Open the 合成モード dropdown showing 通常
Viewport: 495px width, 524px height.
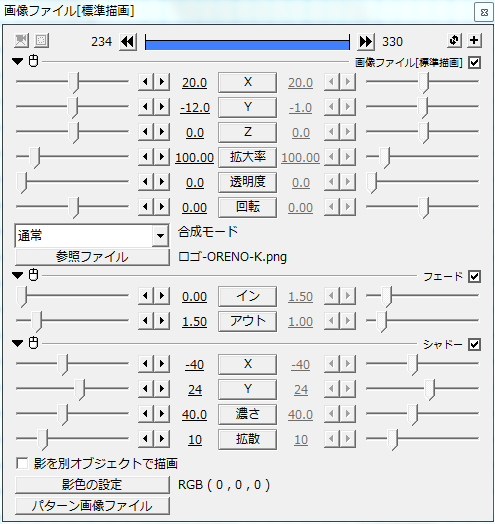pyautogui.click(x=92, y=236)
